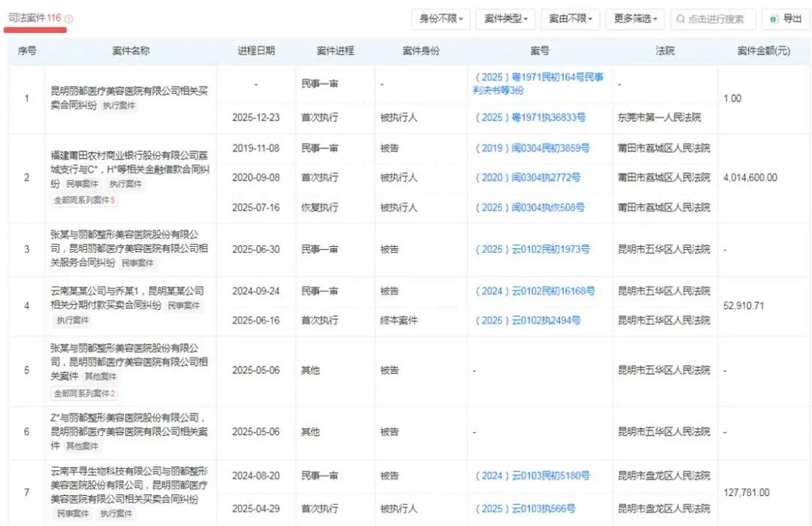Click the date 2025-12-23
The image size is (812, 526).
click(x=256, y=117)
